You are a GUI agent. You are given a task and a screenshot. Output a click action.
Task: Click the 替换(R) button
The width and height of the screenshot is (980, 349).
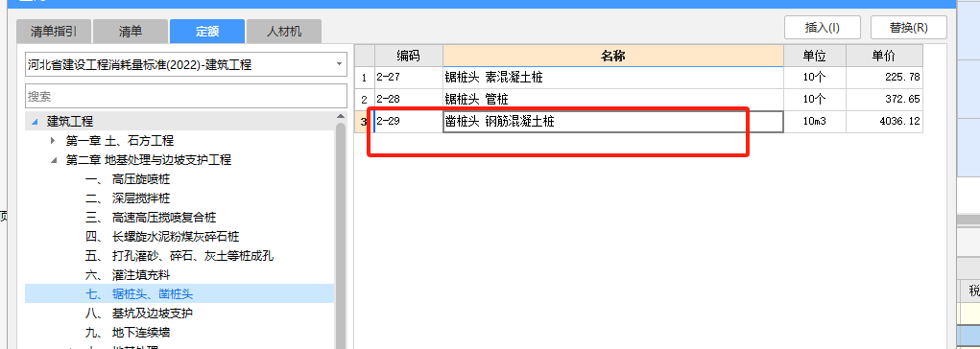click(x=909, y=28)
